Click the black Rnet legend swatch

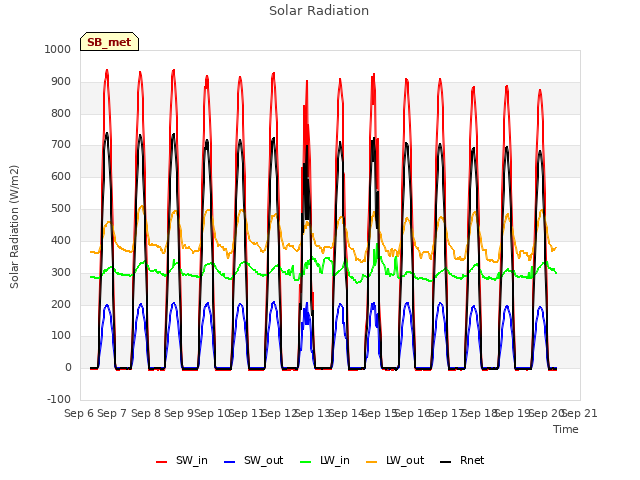[x=446, y=462]
